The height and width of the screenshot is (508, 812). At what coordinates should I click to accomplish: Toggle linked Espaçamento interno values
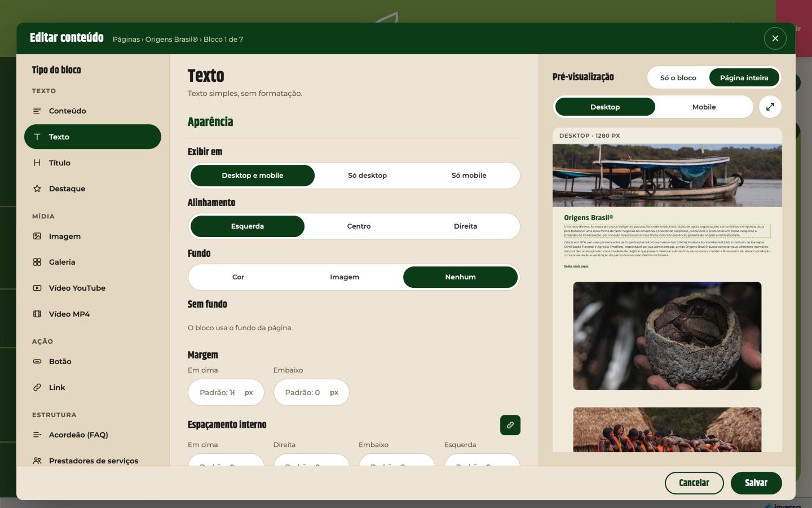(x=510, y=425)
